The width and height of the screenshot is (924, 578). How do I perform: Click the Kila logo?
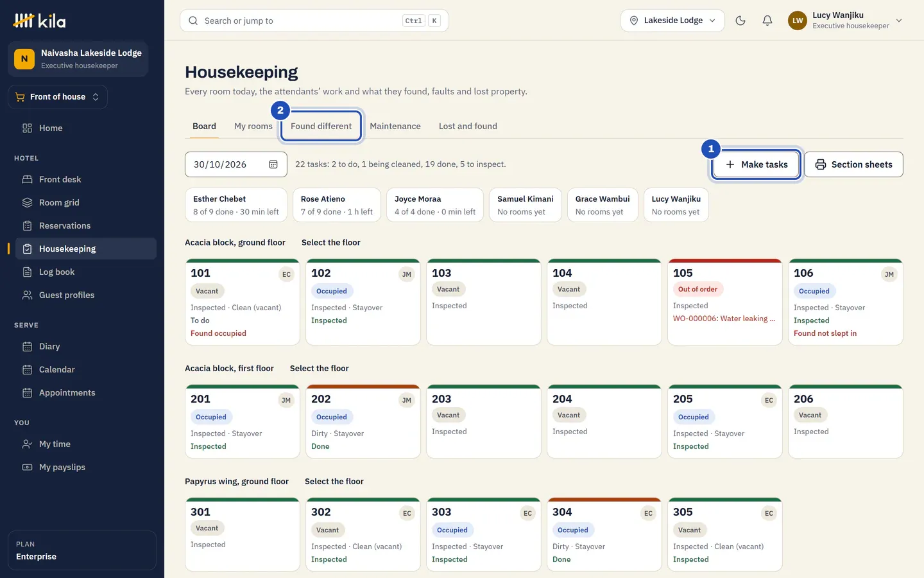point(39,21)
